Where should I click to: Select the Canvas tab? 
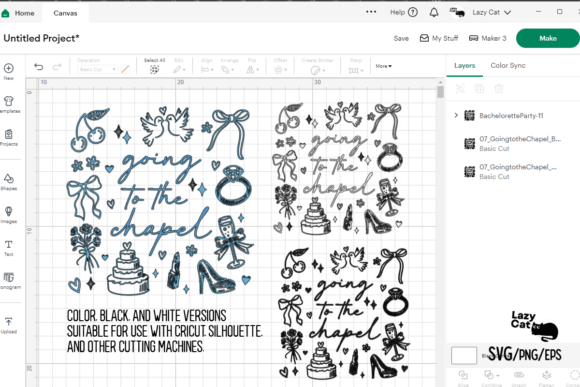pyautogui.click(x=65, y=13)
